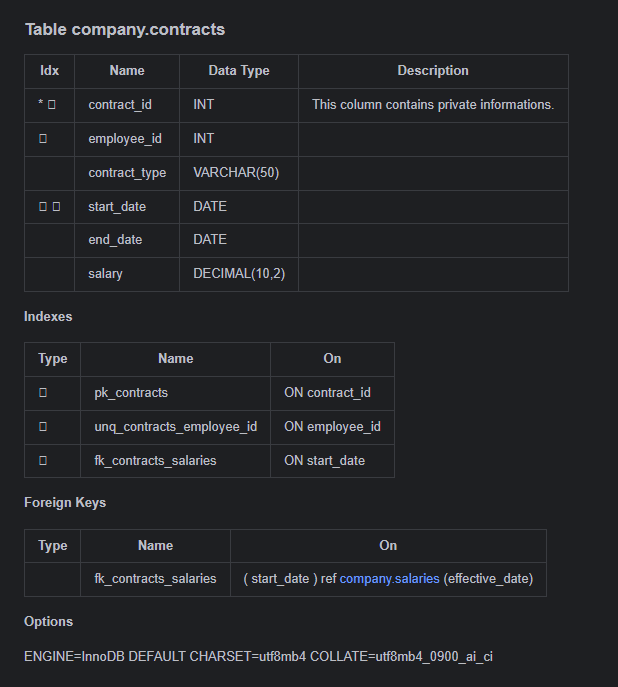This screenshot has width=618, height=687.
Task: Select the 'Data Type' column header
Action: [x=239, y=71]
